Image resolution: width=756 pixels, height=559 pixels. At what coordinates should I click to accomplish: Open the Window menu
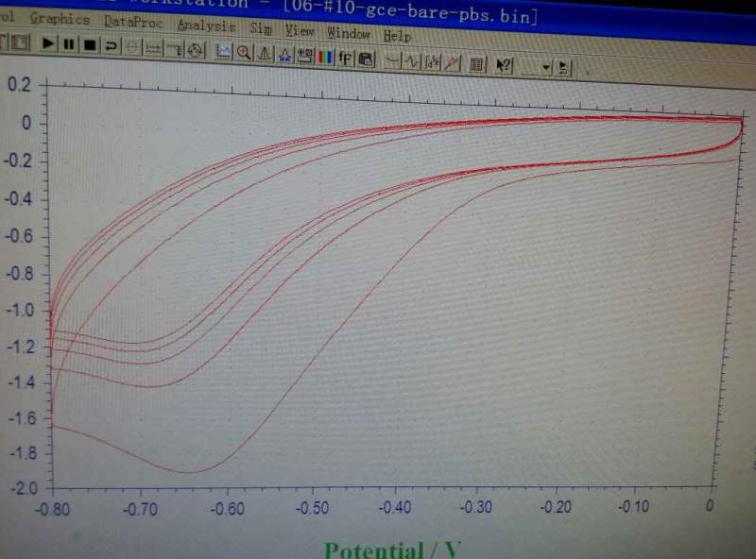348,34
